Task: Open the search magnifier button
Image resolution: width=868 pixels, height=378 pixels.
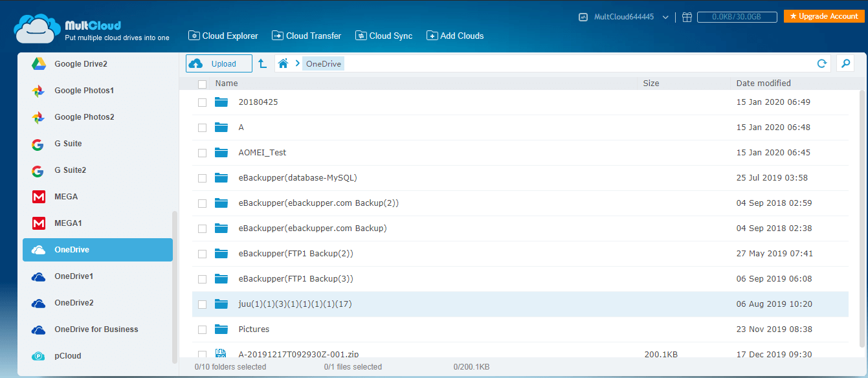Action: tap(845, 63)
